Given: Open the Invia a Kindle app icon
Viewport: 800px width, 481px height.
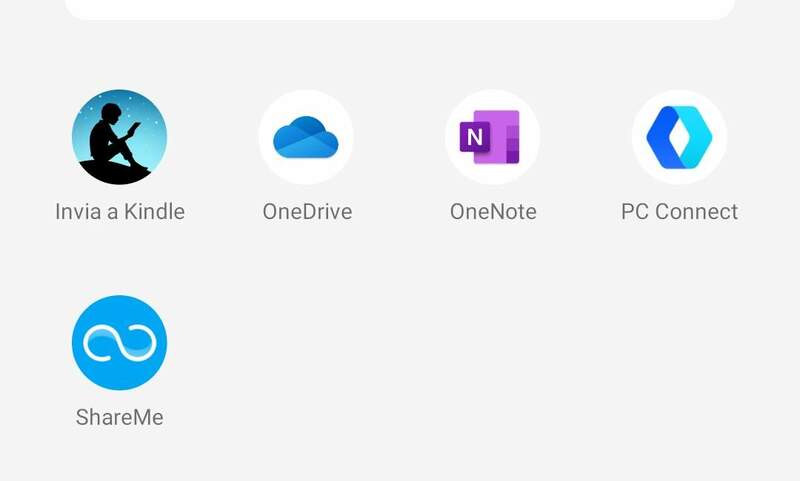Looking at the screenshot, I should pyautogui.click(x=119, y=137).
